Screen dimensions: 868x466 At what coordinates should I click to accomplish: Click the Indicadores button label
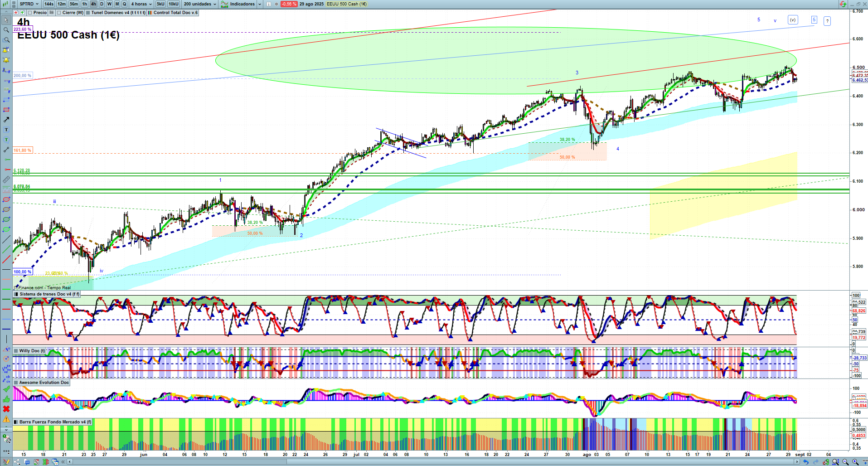[242, 4]
